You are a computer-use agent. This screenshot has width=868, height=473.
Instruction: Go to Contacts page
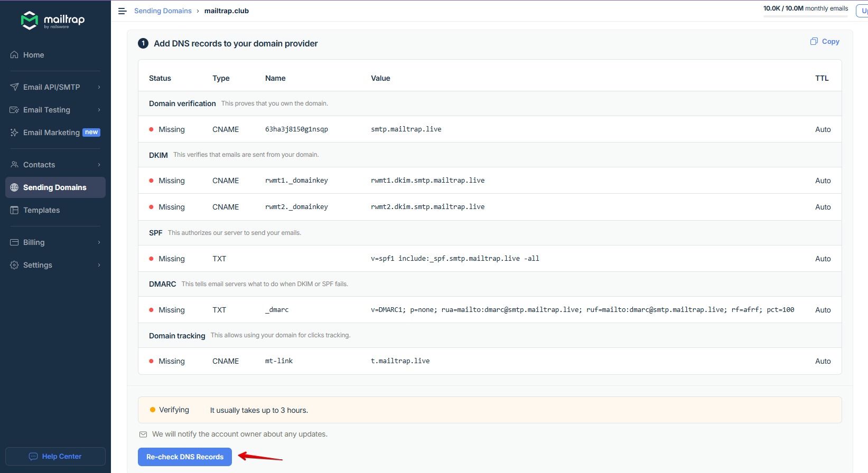39,165
